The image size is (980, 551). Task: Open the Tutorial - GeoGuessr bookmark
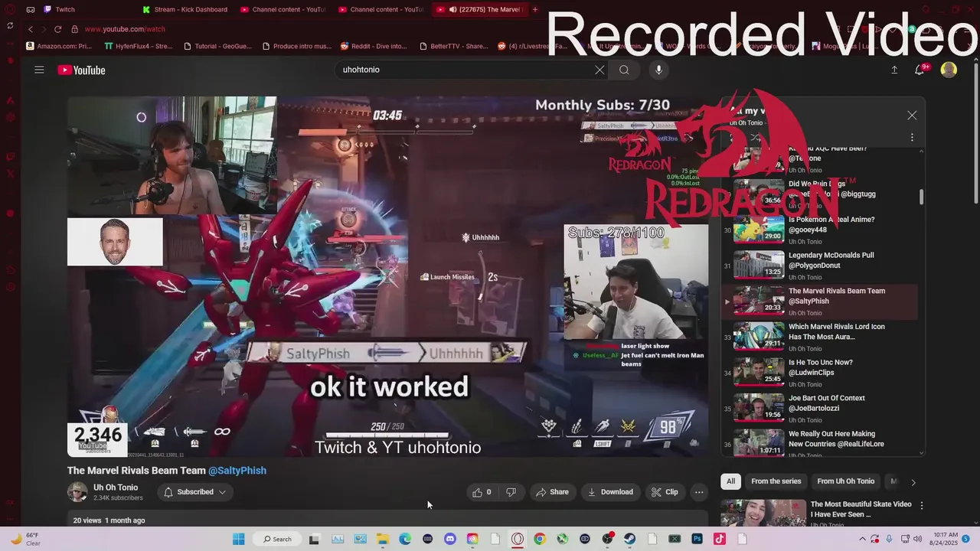pyautogui.click(x=217, y=46)
